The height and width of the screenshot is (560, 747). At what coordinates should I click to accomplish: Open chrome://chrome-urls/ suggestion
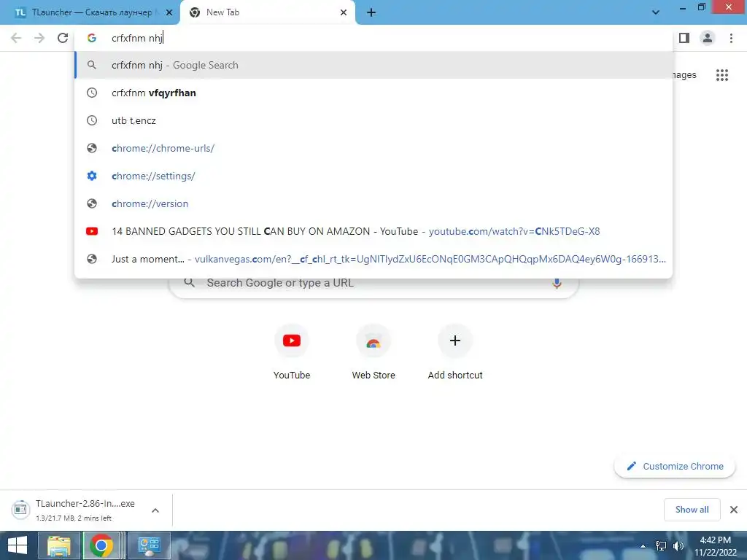click(x=373, y=148)
